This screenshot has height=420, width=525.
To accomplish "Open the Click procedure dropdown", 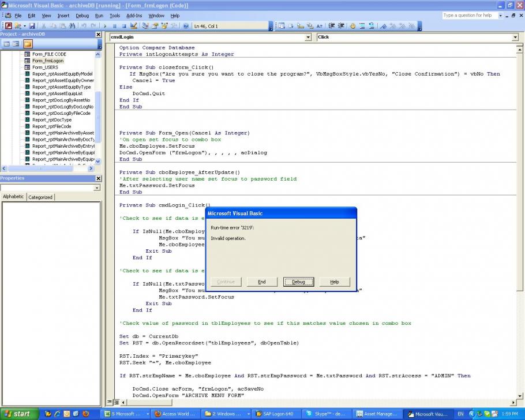I will coord(515,37).
